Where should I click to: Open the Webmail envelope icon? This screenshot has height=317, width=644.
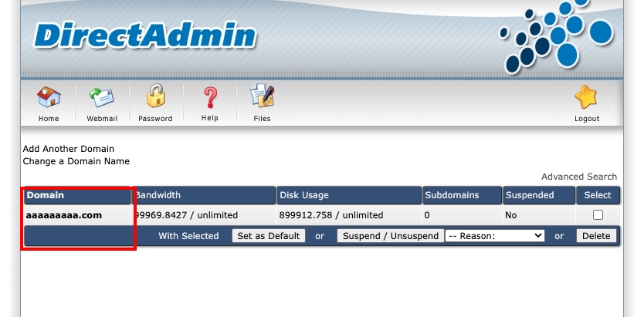click(101, 97)
